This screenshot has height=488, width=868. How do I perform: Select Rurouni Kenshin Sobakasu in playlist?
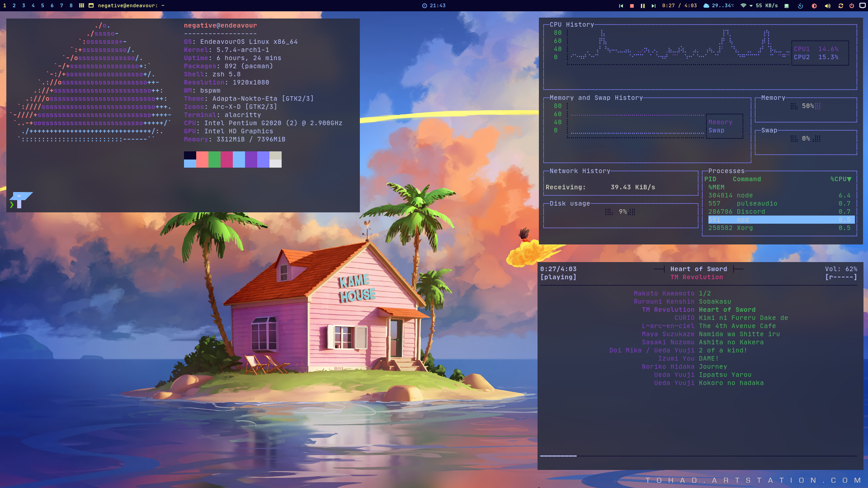(x=682, y=302)
